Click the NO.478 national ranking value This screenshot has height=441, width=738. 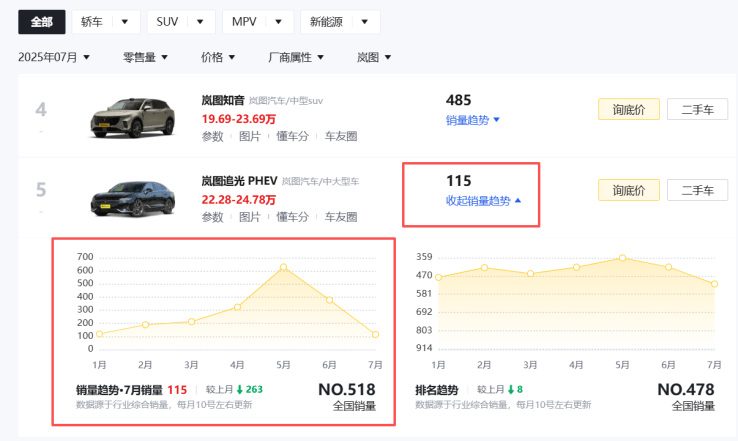[686, 390]
